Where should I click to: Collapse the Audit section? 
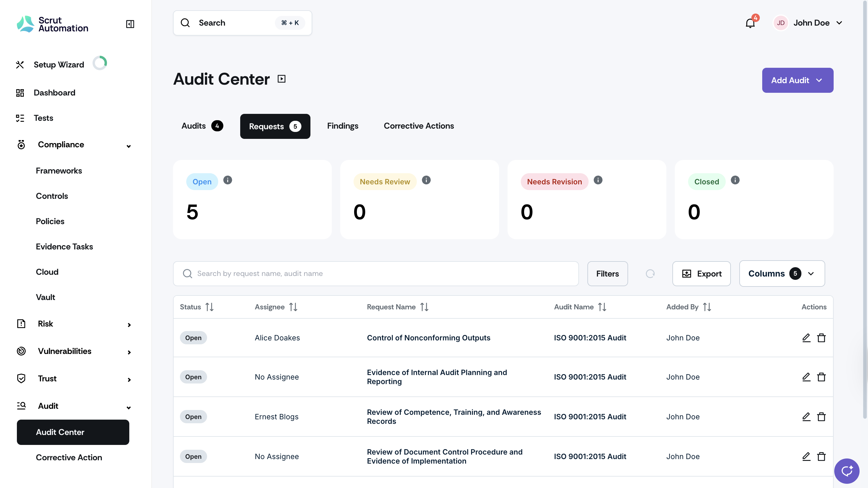pos(128,408)
